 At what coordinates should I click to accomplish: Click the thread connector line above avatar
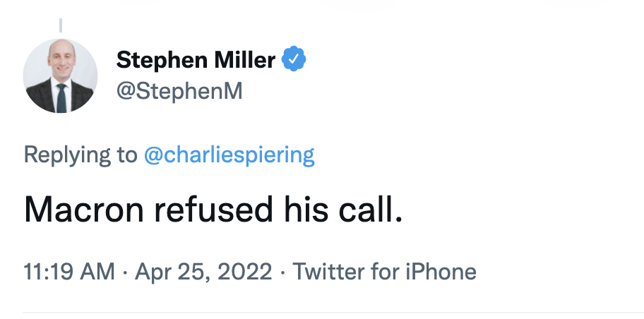(x=61, y=25)
